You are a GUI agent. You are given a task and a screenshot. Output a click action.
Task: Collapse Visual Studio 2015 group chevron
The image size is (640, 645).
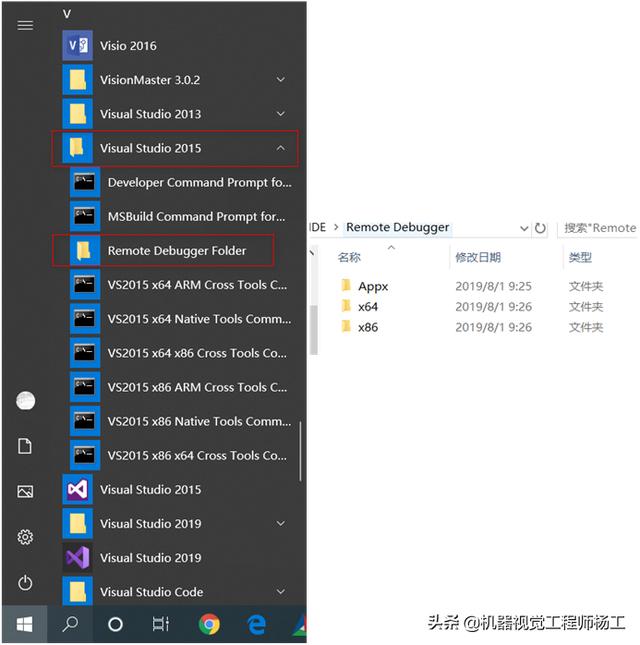coord(281,147)
